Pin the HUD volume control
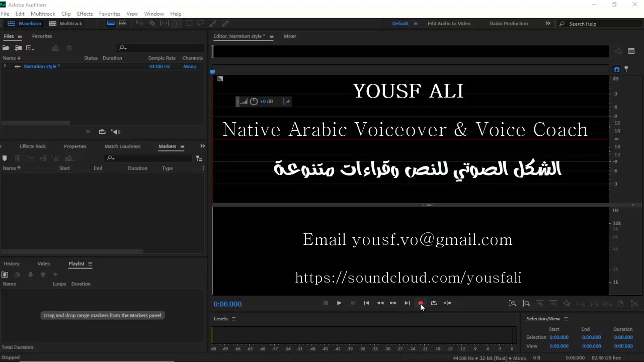644x362 pixels. coord(288,102)
